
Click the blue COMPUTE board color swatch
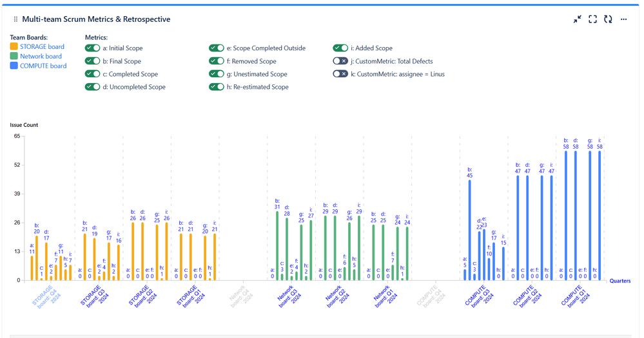pos(14,65)
